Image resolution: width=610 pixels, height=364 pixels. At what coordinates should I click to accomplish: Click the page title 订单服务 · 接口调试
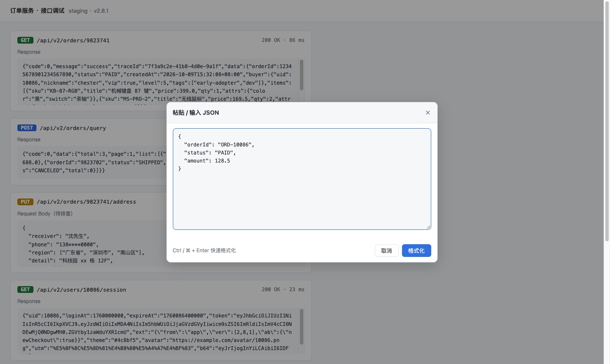37,11
